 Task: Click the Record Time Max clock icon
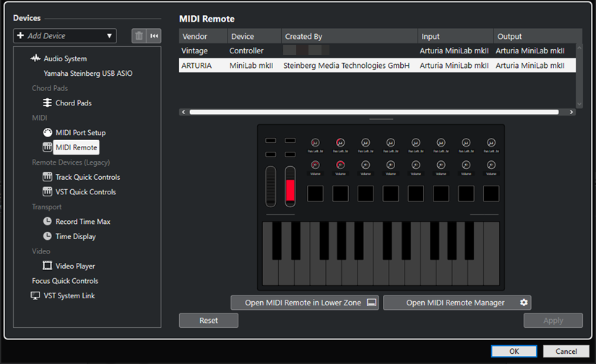pyautogui.click(x=47, y=221)
